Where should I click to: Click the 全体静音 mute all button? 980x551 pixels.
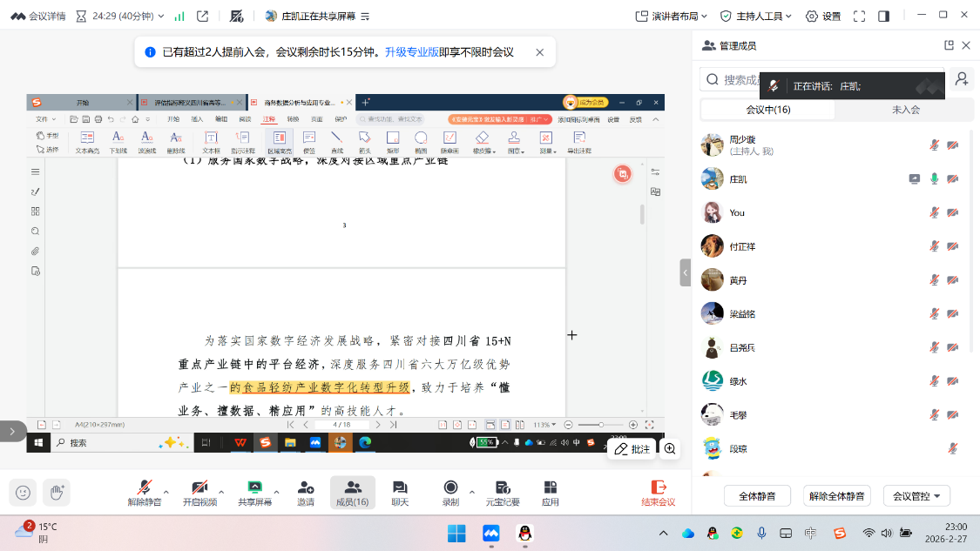756,496
